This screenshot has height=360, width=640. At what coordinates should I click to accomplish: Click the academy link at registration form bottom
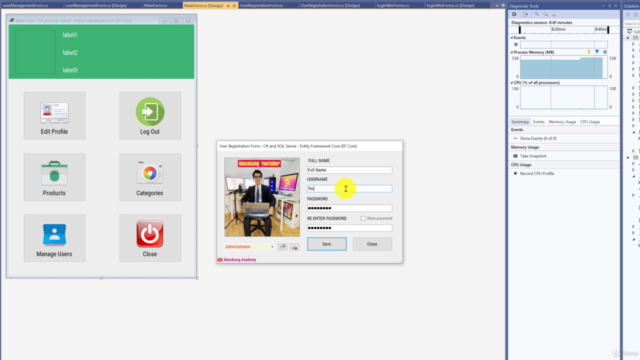(x=240, y=260)
